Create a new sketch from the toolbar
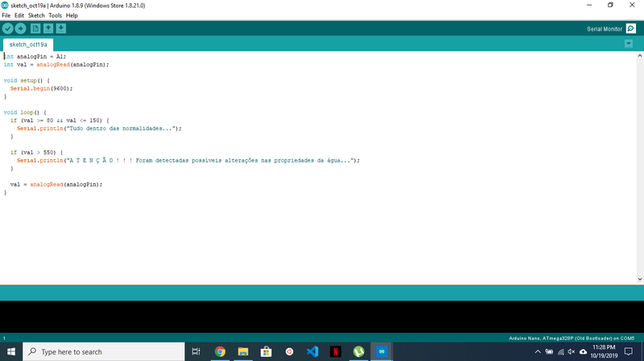 point(35,29)
